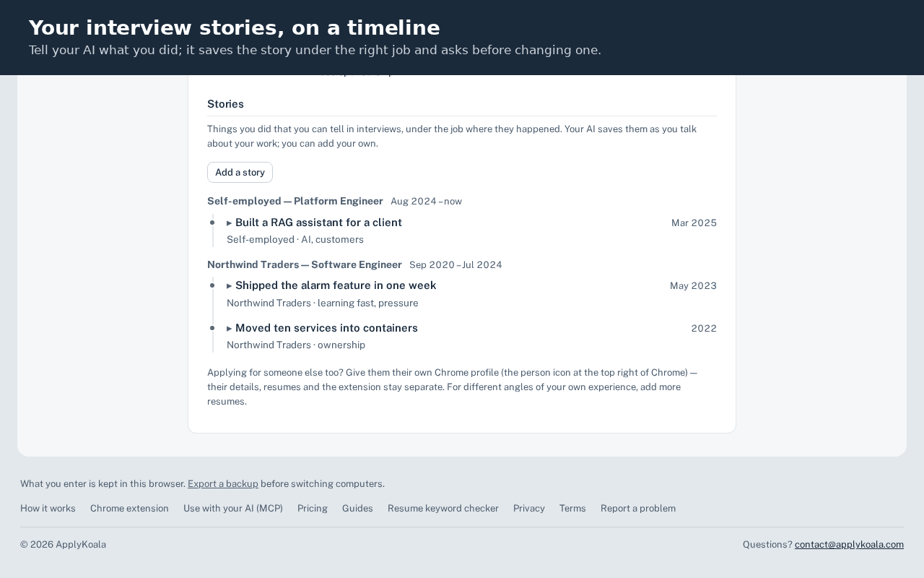Expand the alarm feature story disclosure triangle
The height and width of the screenshot is (578, 924).
coord(230,286)
